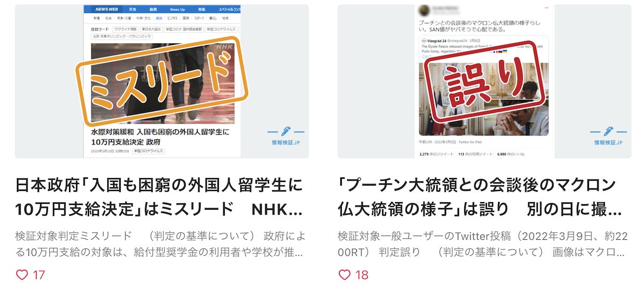Click the right article description mentioning Twitter投稿

(x=481, y=244)
